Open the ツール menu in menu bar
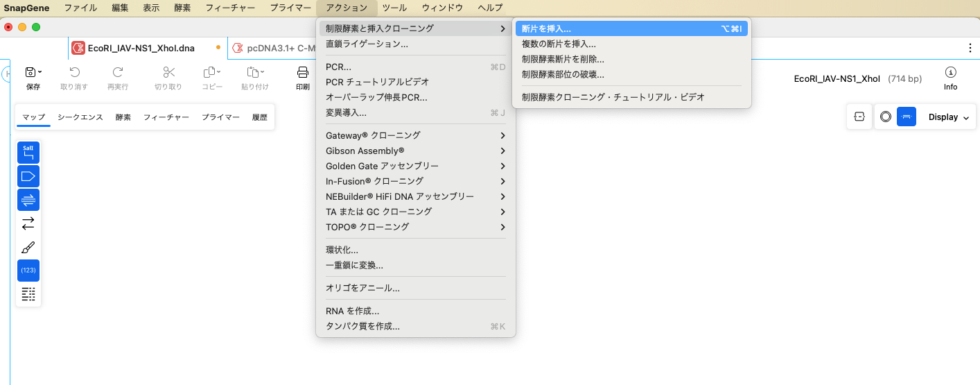 [x=394, y=8]
